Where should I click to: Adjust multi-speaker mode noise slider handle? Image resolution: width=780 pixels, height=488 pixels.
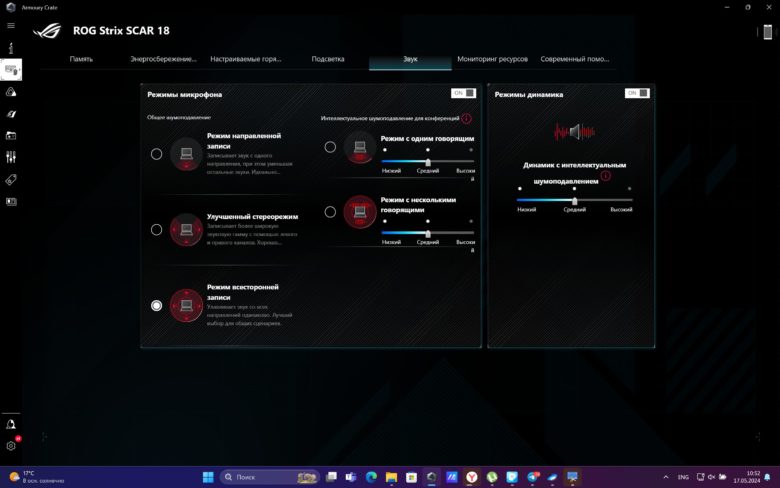(428, 234)
